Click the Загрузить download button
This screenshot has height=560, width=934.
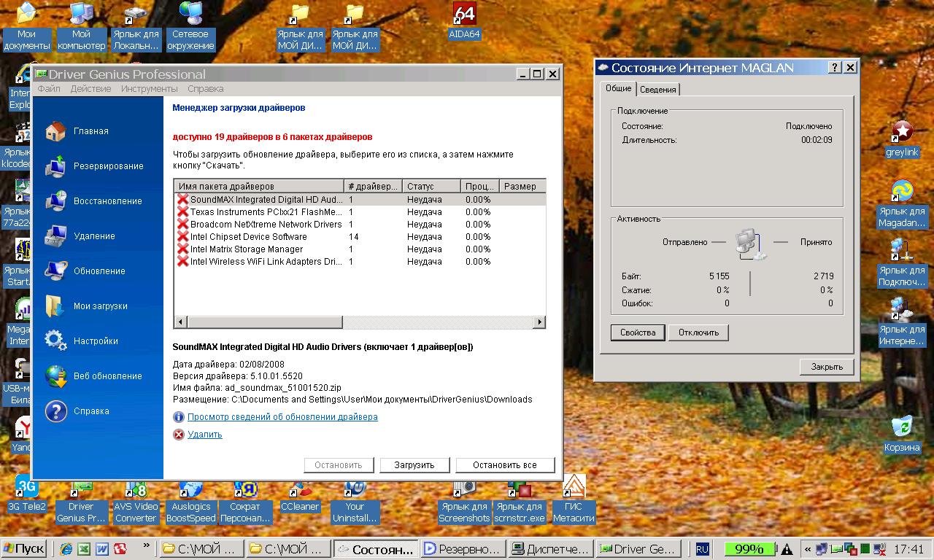(x=414, y=465)
